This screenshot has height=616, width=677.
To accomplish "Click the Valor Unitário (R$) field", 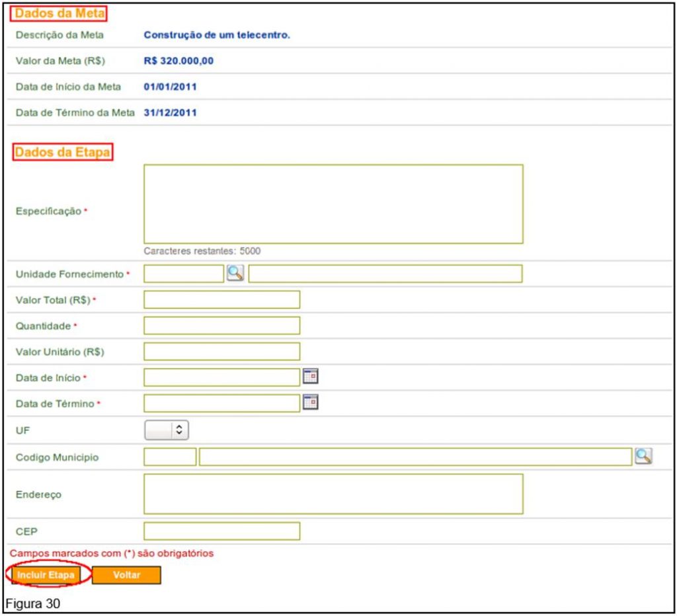I will click(x=221, y=351).
